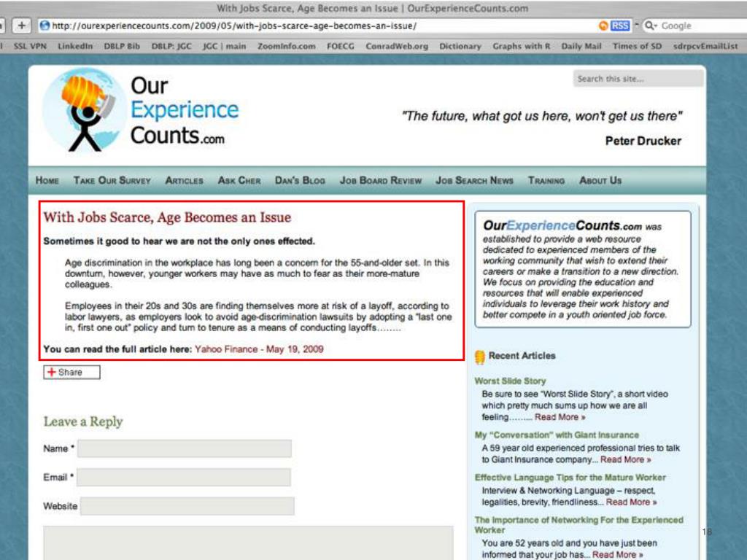Image resolution: width=747 pixels, height=560 pixels.
Task: Go to the Home nav item
Action: [47, 181]
